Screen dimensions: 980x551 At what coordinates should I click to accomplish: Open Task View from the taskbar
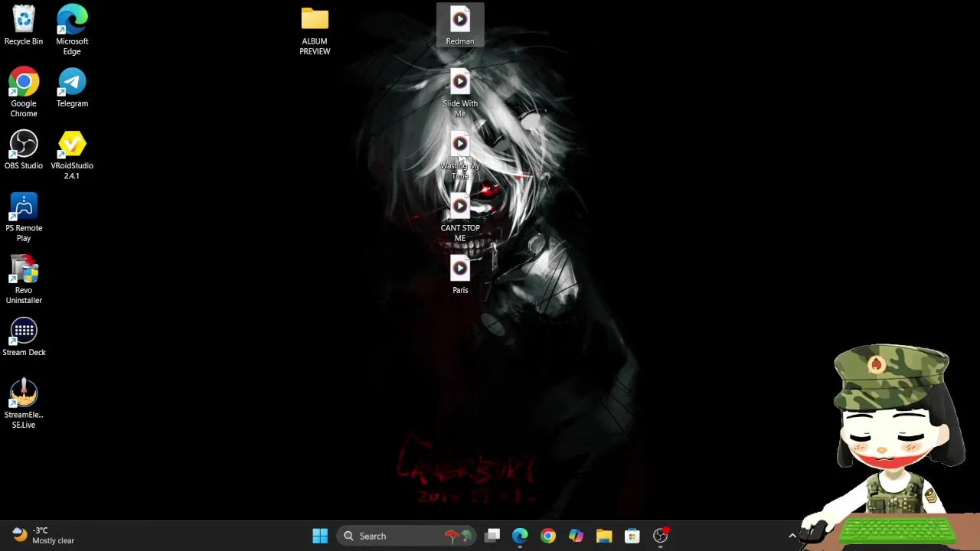coord(492,536)
